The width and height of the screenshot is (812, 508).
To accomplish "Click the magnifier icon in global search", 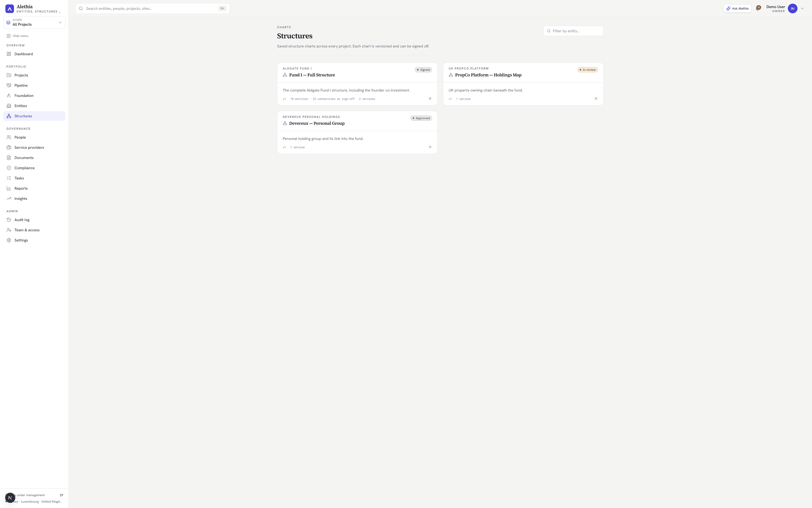I will (81, 8).
